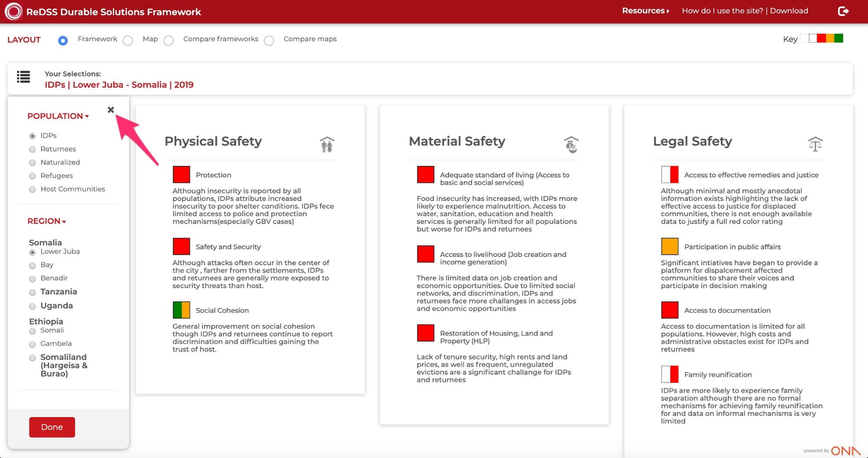Image resolution: width=868 pixels, height=458 pixels.
Task: Select IDPs population radio button
Action: [x=32, y=136]
